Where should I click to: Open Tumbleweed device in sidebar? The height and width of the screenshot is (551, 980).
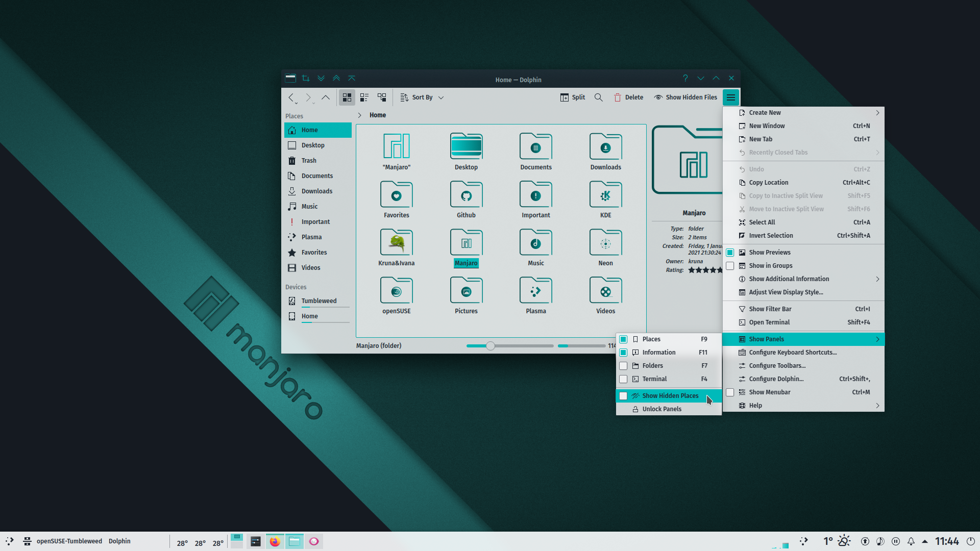click(318, 301)
